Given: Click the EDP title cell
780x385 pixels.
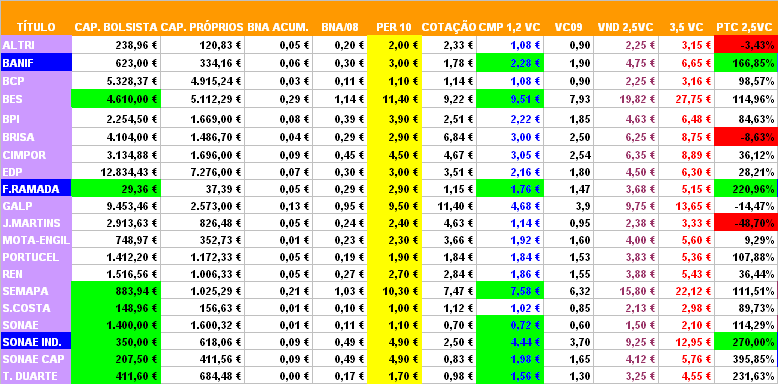Looking at the screenshot, I should click(36, 172).
